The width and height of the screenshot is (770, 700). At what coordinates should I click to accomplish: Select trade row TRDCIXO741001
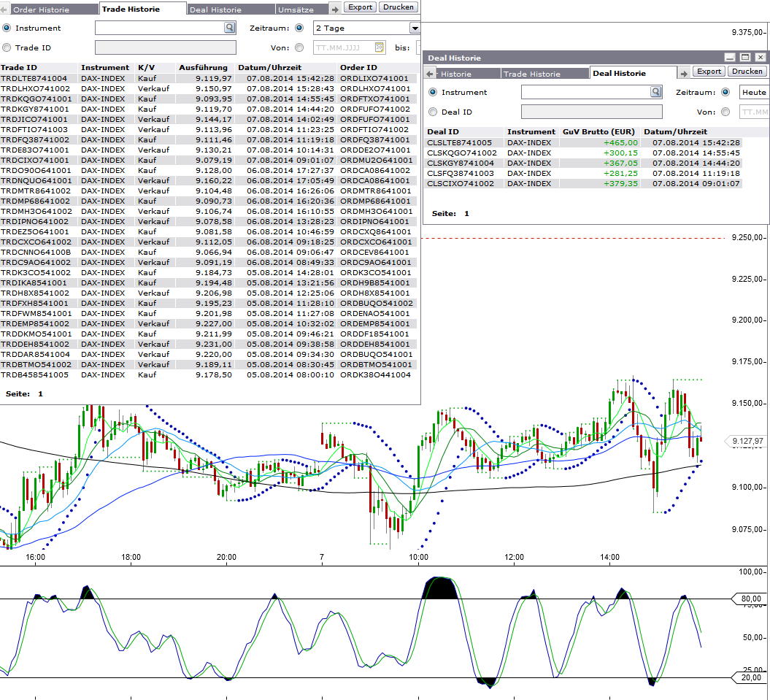click(208, 160)
